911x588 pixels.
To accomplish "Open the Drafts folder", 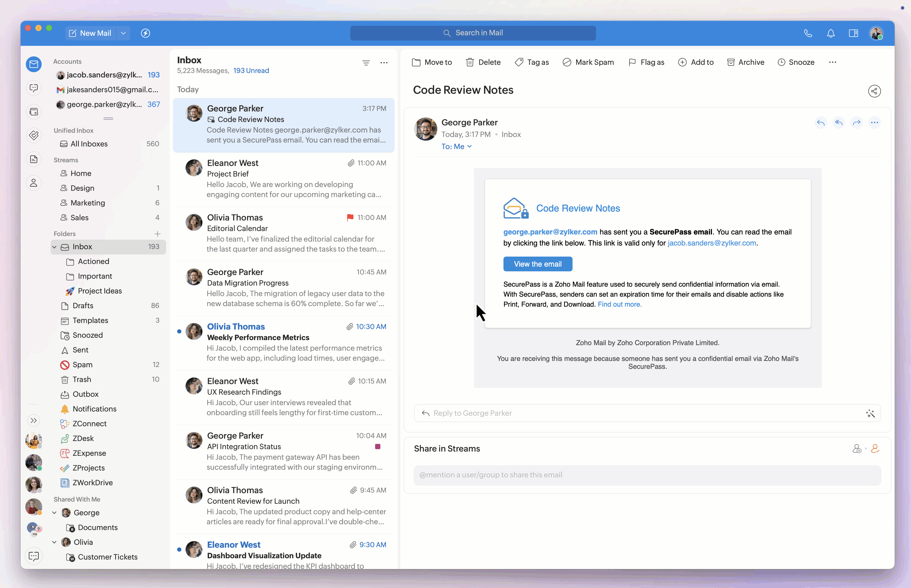I will (83, 305).
